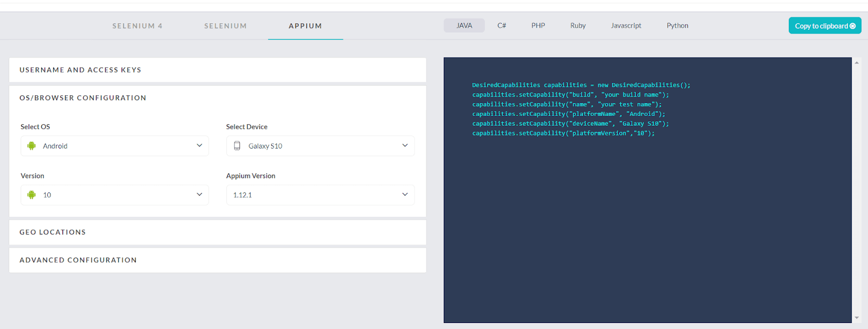Expand the Geo Locations section
Viewport: 868px width, 329px height.
pos(218,232)
